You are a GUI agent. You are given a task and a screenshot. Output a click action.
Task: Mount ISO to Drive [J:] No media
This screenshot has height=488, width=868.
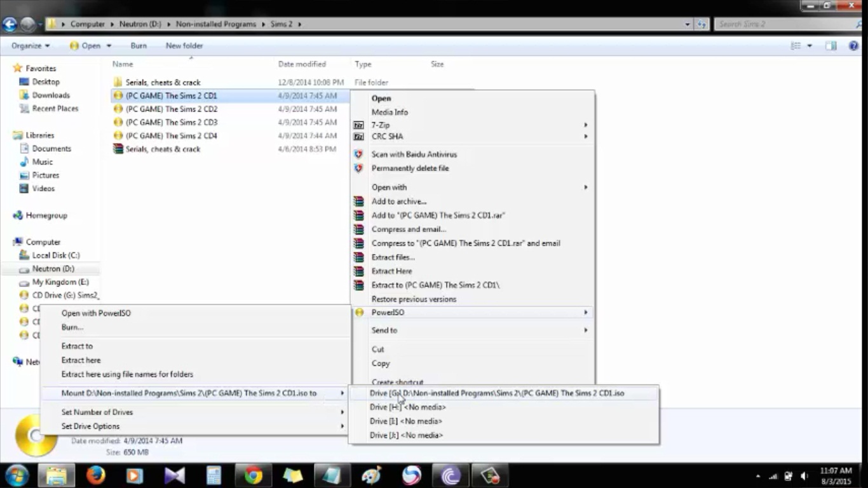503,435
